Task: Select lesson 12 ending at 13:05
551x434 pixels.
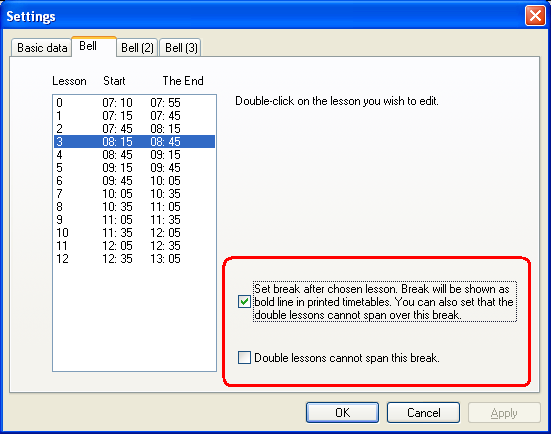Action: (134, 259)
